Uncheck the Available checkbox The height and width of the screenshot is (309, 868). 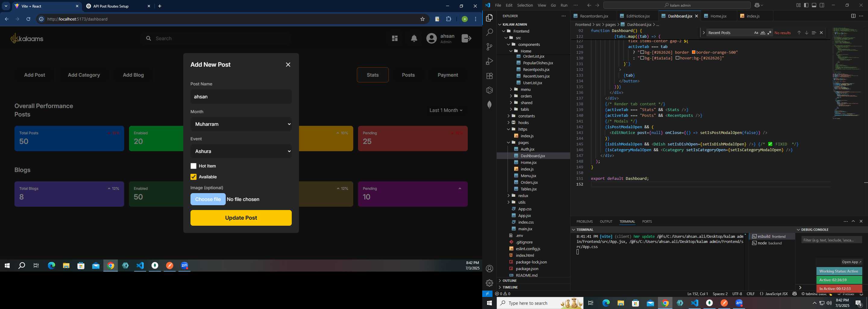193,177
